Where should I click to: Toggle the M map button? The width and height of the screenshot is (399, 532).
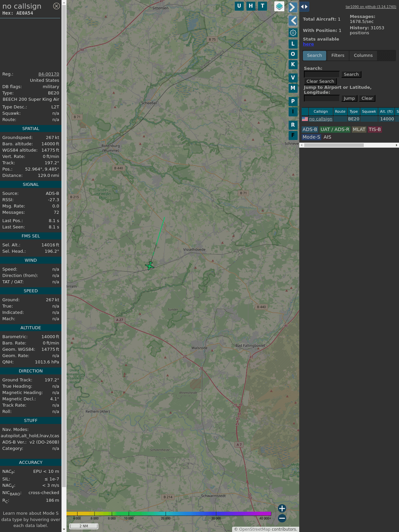tap(293, 88)
